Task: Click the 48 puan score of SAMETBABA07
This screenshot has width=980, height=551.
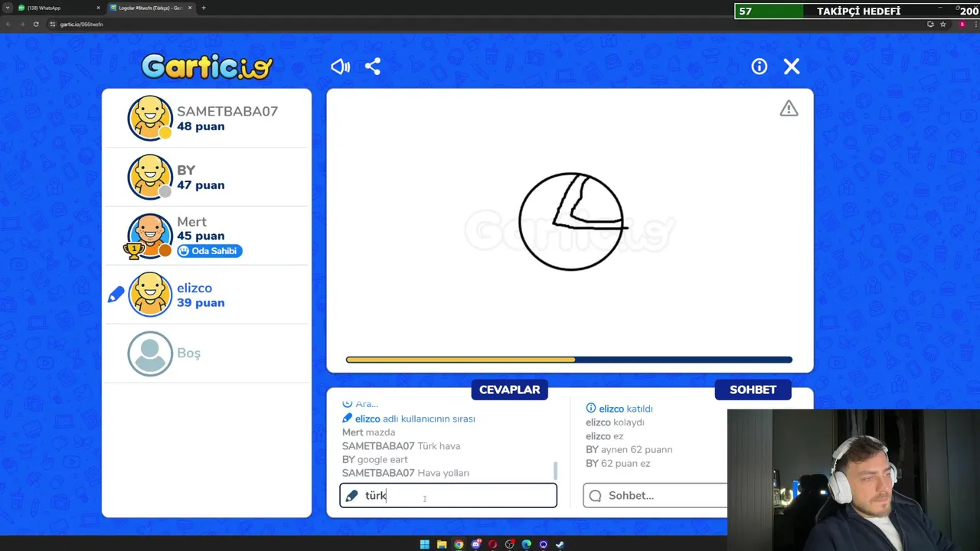Action: [x=201, y=126]
